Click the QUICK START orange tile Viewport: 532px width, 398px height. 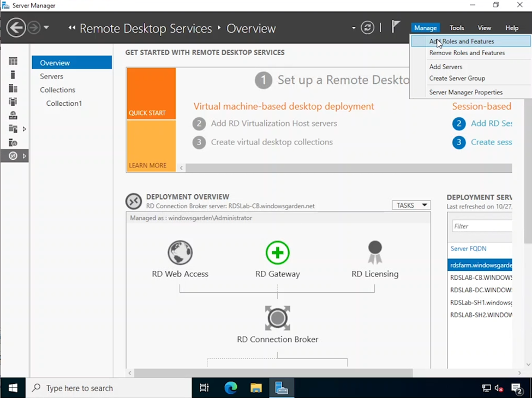[151, 93]
